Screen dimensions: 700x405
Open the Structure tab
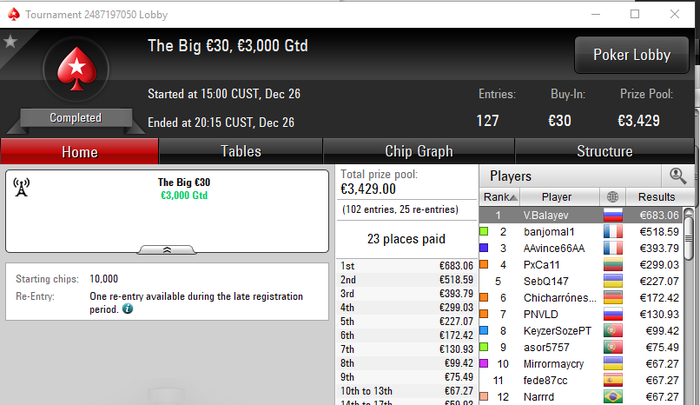click(604, 151)
